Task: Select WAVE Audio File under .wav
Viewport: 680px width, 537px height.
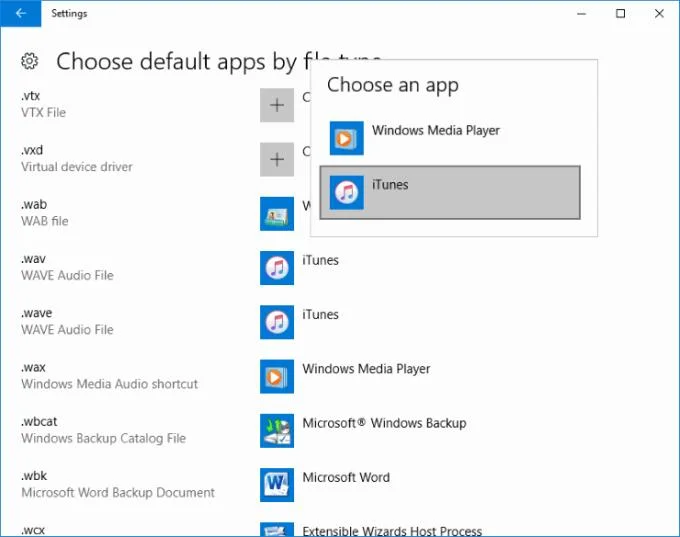Action: (x=67, y=275)
